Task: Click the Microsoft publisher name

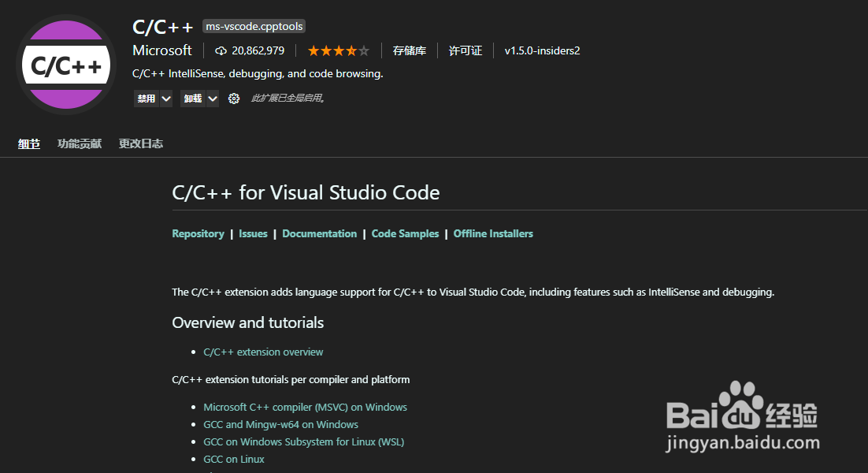Action: pos(162,50)
